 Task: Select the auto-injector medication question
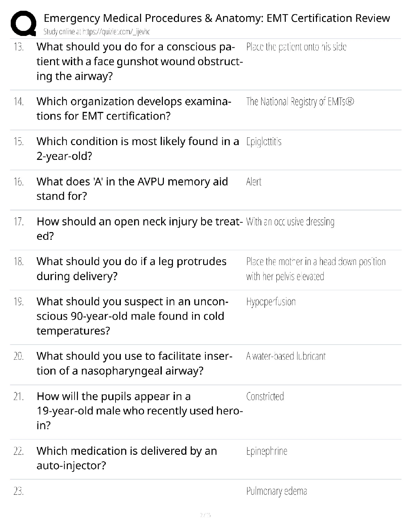pos(127,458)
